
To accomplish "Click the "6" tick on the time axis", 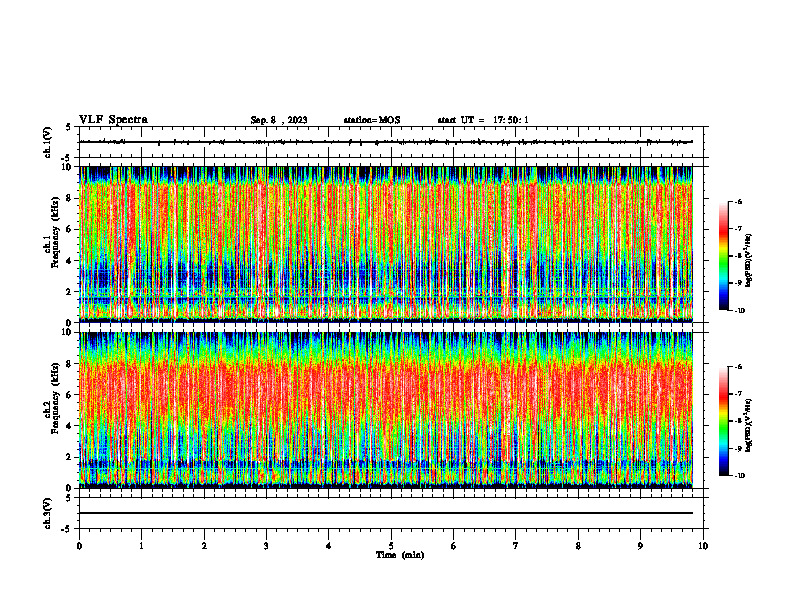I will point(454,546).
